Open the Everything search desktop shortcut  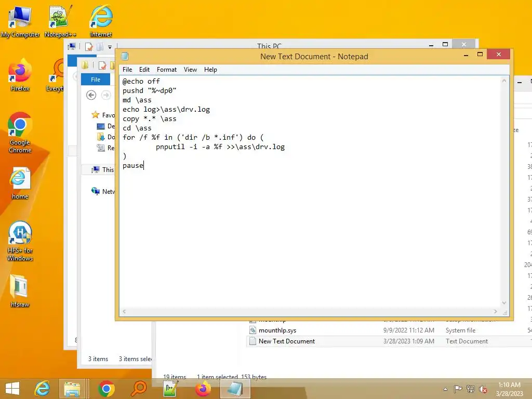point(55,75)
